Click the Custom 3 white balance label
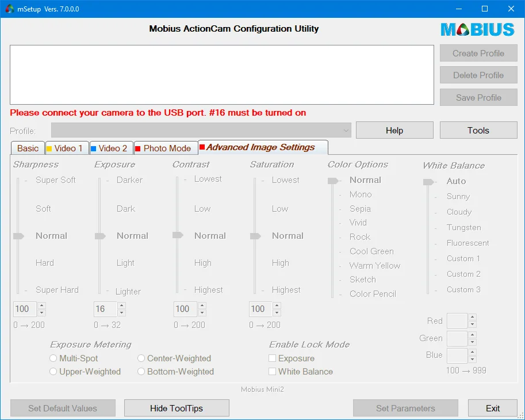Screen dimensions: 525x420 (x=463, y=289)
